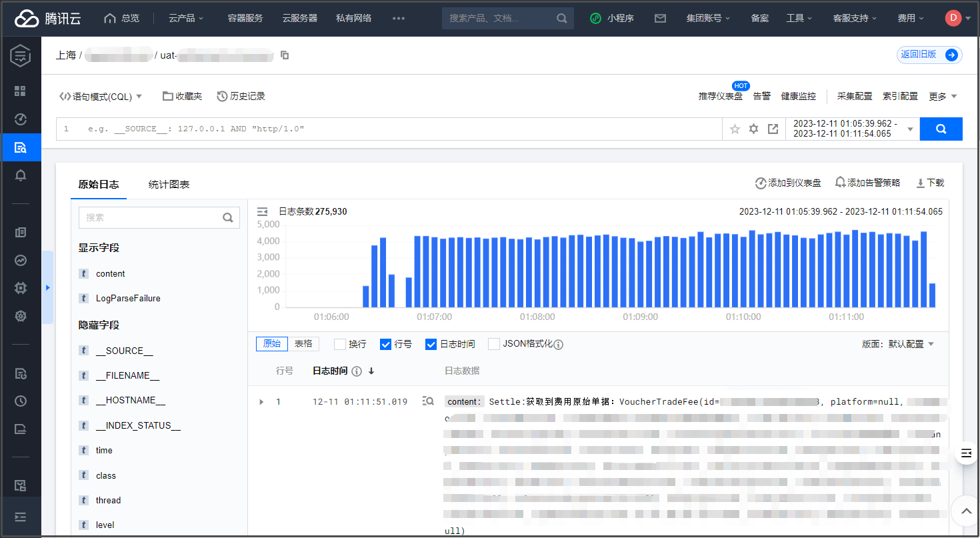The height and width of the screenshot is (538, 980).
Task: Uncheck the 行号 line number checkbox
Action: tap(385, 345)
